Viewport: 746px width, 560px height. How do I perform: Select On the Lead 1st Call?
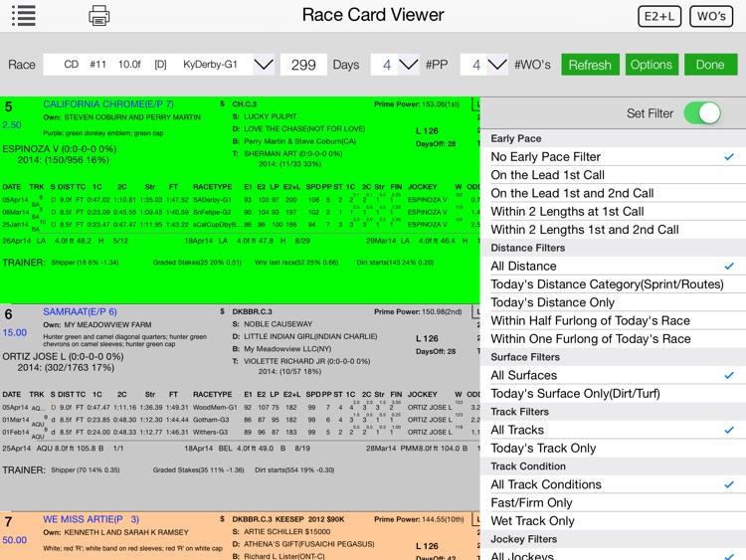tap(613, 175)
